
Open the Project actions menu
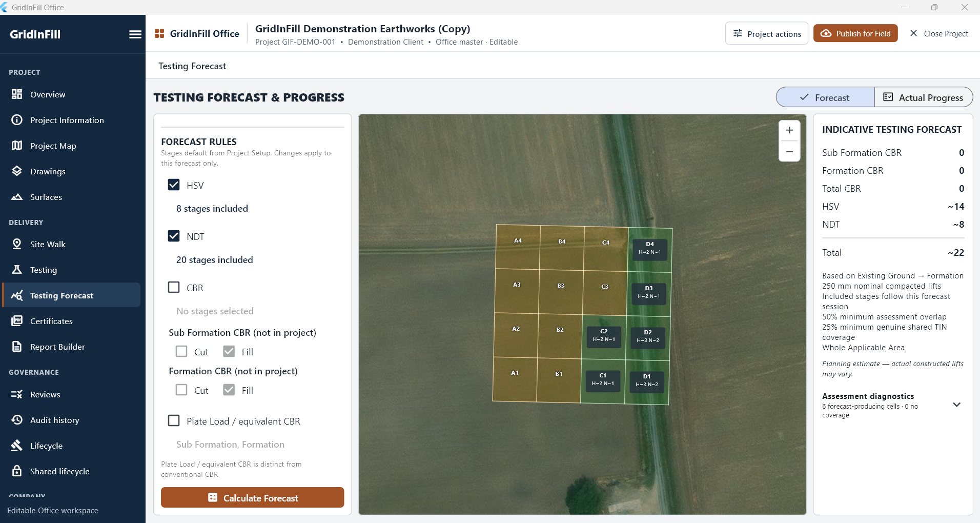click(767, 33)
